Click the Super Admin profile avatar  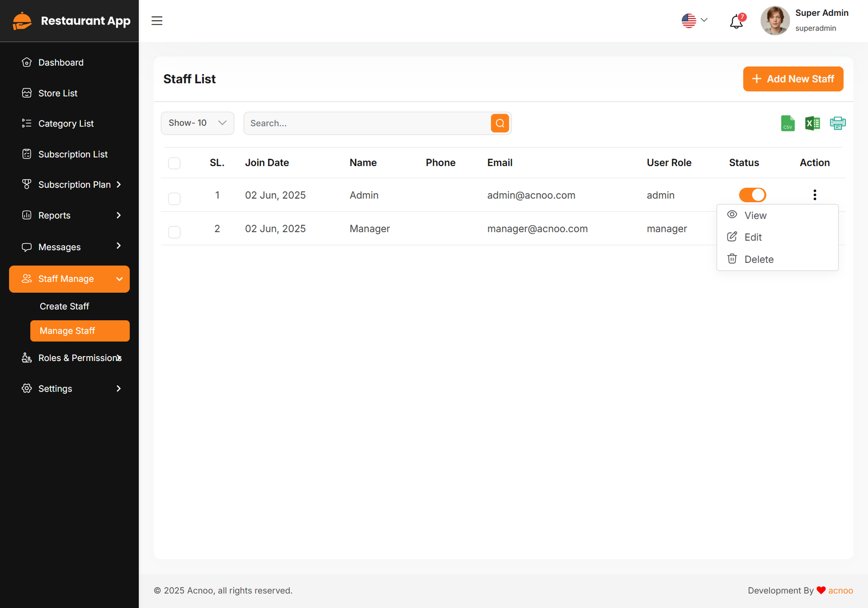coord(775,21)
